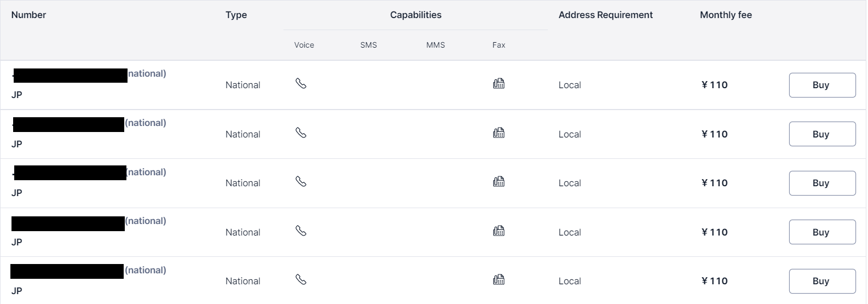
Task: Buy the third listed number
Action: coord(822,183)
